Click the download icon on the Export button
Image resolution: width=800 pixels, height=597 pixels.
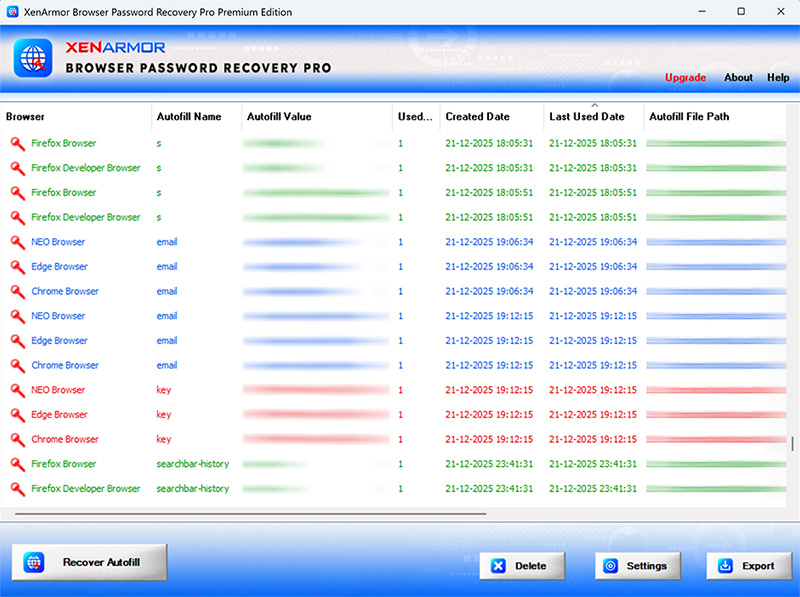[725, 566]
